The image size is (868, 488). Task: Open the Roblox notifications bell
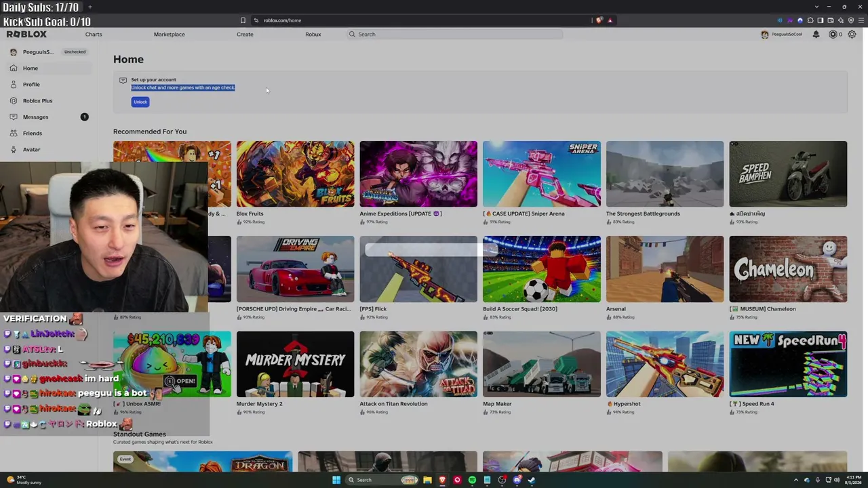816,34
